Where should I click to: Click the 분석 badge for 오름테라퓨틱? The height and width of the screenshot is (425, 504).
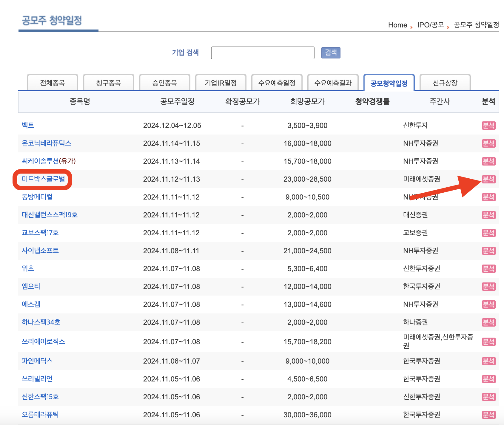pos(488,414)
